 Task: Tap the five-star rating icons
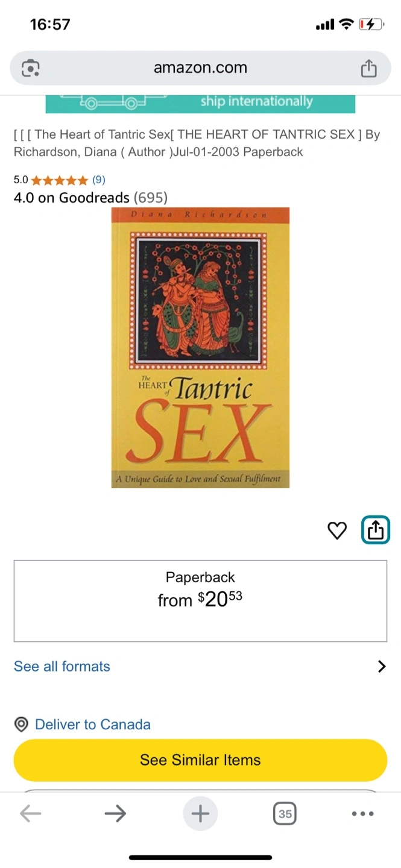click(59, 180)
